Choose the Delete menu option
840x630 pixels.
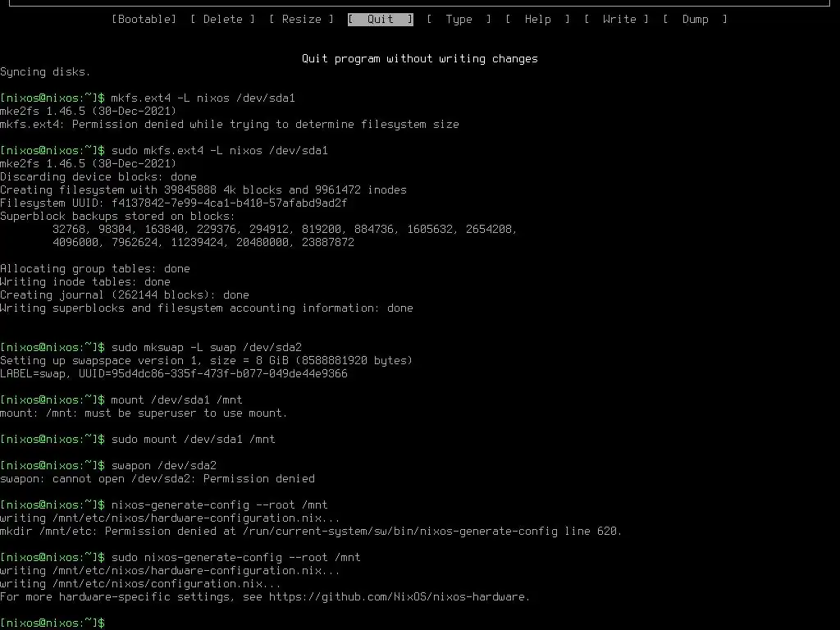(223, 20)
